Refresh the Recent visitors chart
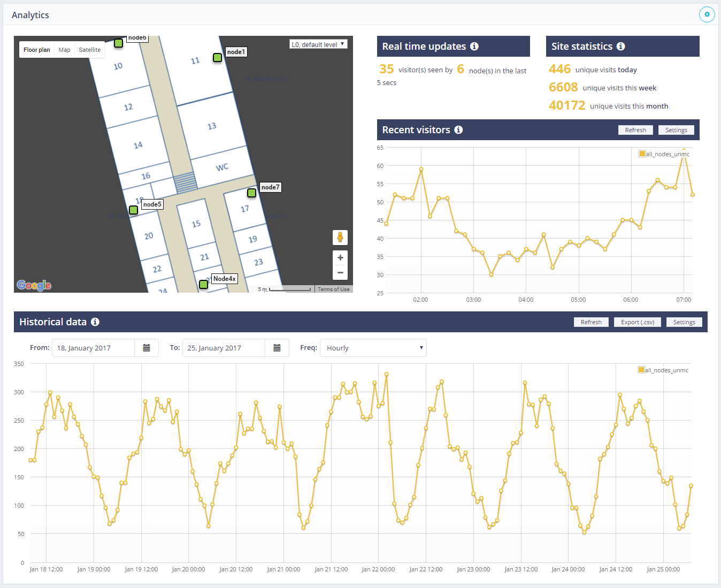 [635, 130]
